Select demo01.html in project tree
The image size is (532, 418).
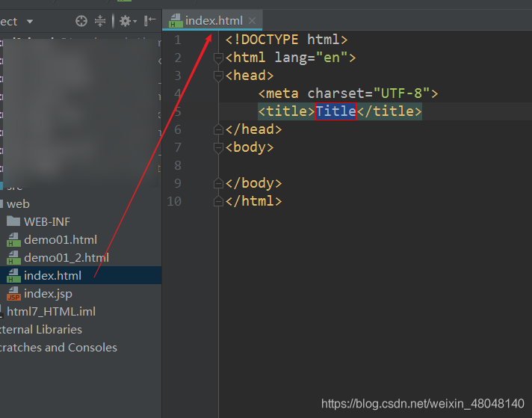(x=61, y=240)
